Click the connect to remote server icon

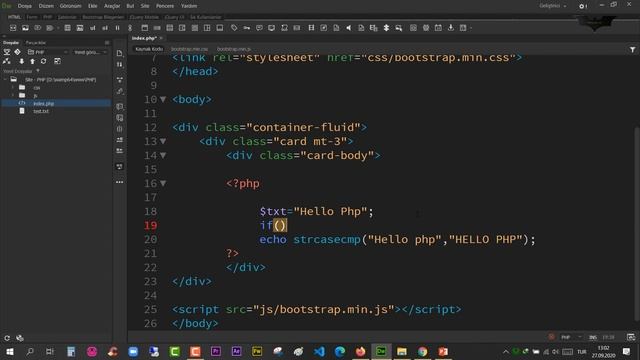[x=7, y=61]
